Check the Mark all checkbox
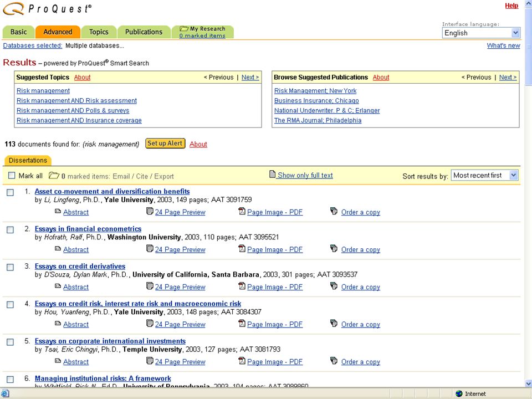Image resolution: width=532 pixels, height=399 pixels. (x=12, y=176)
